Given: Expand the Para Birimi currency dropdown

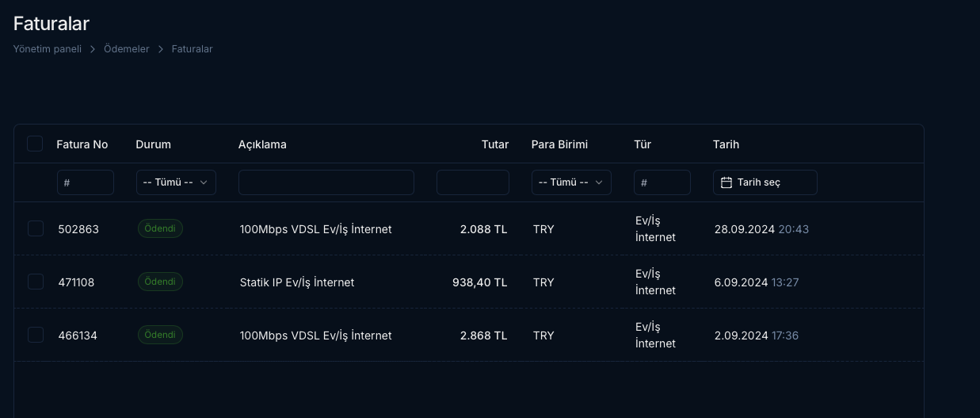Looking at the screenshot, I should (571, 182).
